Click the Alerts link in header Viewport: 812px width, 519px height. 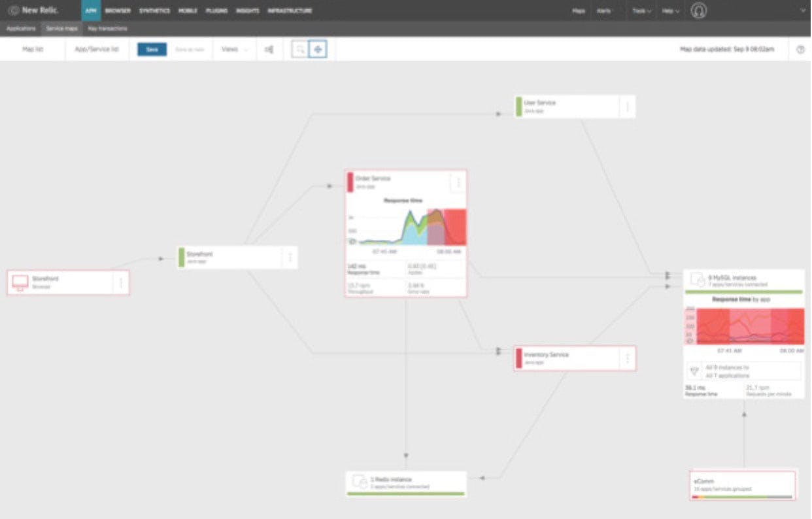click(x=603, y=10)
